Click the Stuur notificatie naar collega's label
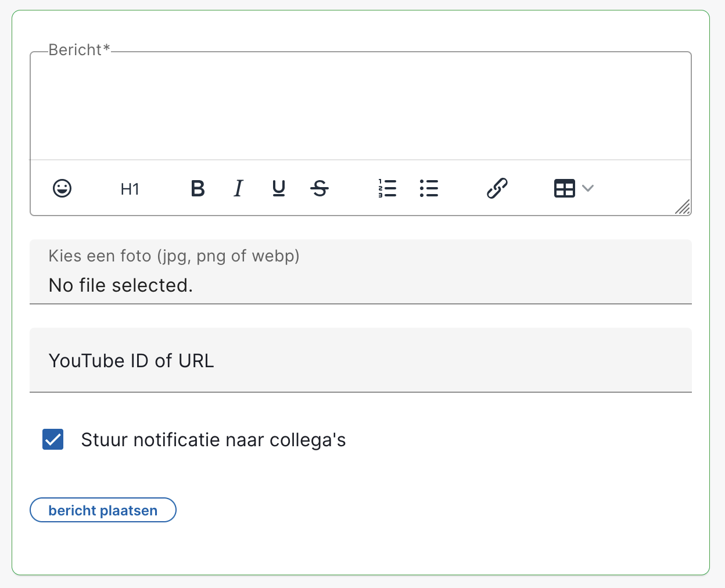 pos(213,440)
